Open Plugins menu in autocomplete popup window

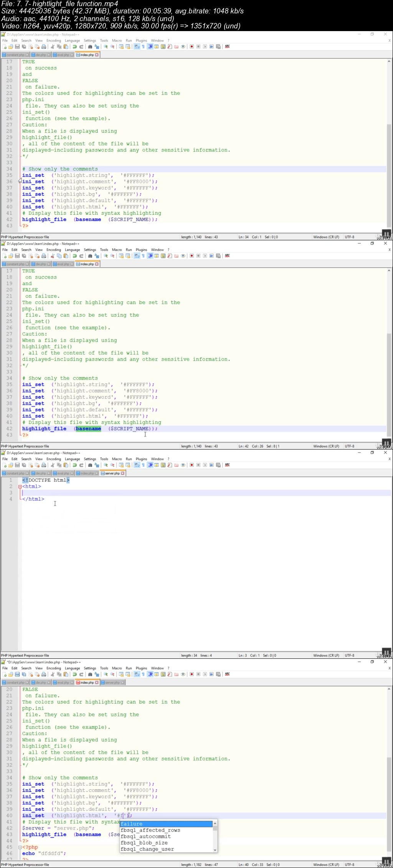[141, 668]
